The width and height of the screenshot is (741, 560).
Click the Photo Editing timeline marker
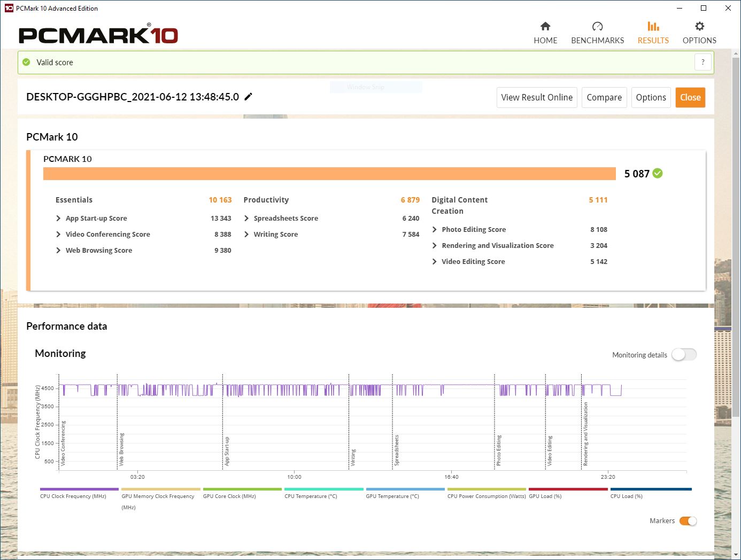coord(499,450)
